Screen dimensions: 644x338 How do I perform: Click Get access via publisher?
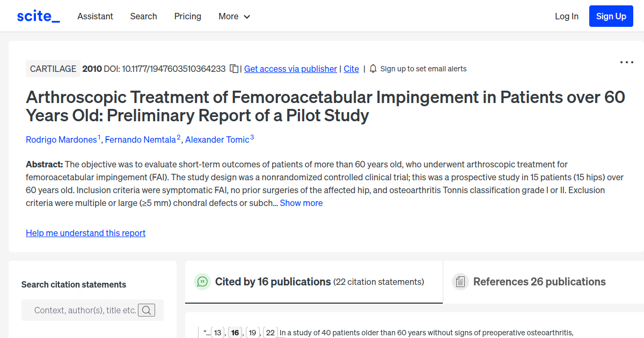click(x=290, y=69)
